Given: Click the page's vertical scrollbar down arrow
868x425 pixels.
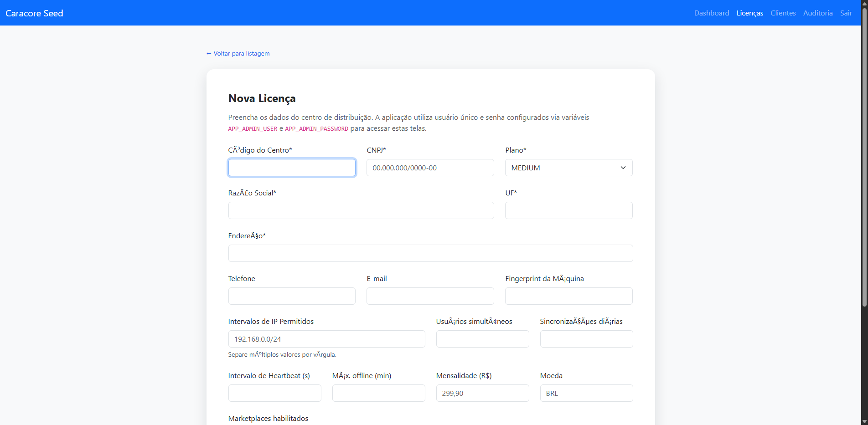Looking at the screenshot, I should (864, 421).
